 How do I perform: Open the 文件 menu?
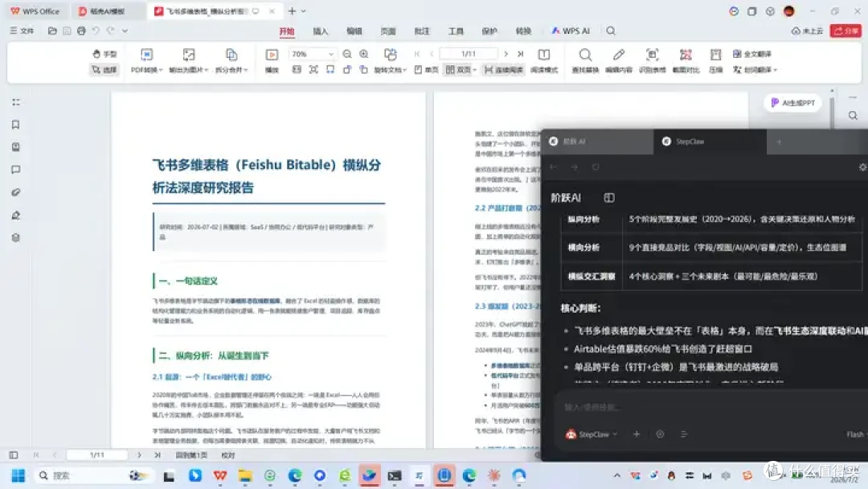23,31
